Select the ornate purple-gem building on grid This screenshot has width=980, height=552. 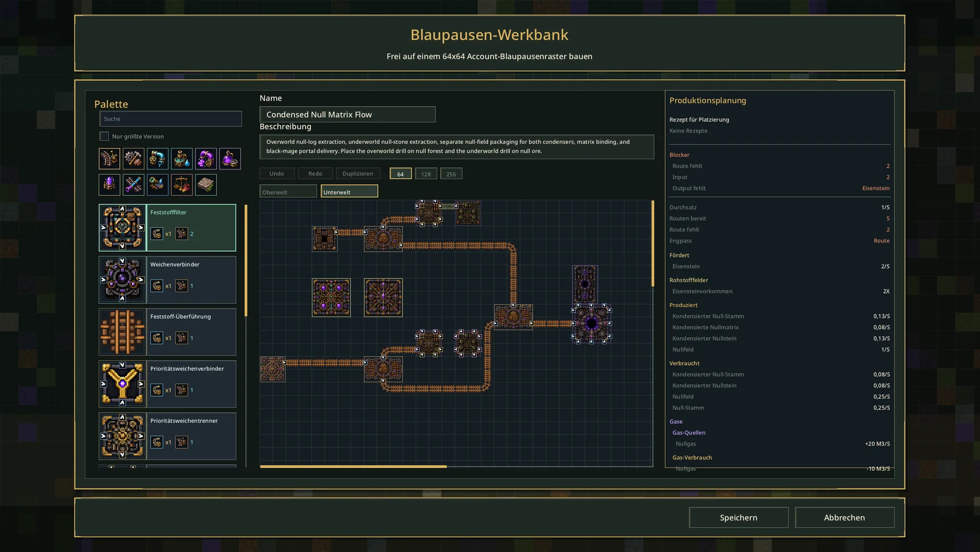[331, 298]
